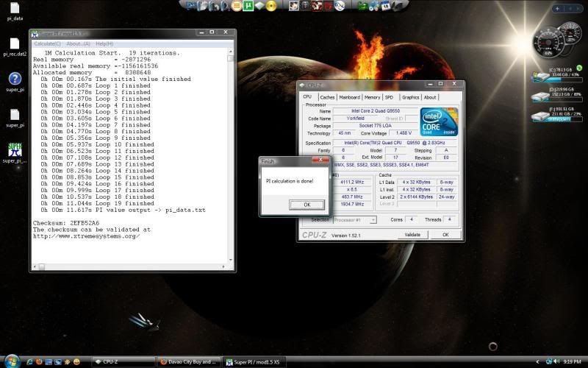Click Show Desktop in quick launch
588x368 pixels.
(49, 362)
